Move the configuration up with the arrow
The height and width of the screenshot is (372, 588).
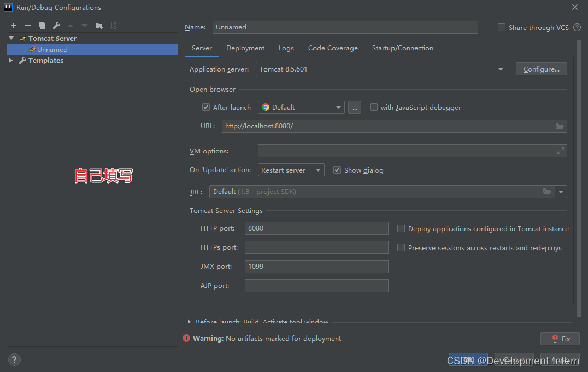(70, 26)
